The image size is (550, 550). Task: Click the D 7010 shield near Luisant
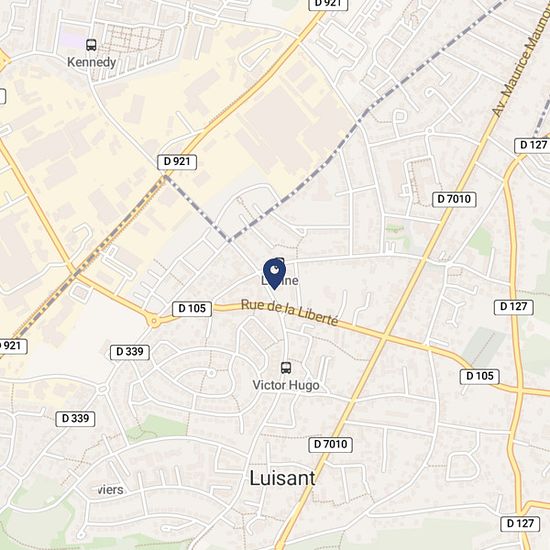(x=330, y=444)
